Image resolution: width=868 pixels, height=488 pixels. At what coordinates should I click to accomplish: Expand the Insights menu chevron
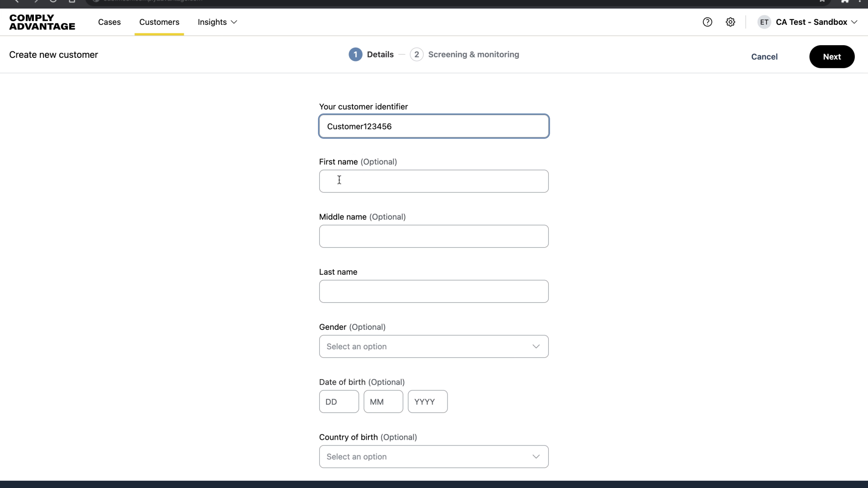pyautogui.click(x=234, y=22)
